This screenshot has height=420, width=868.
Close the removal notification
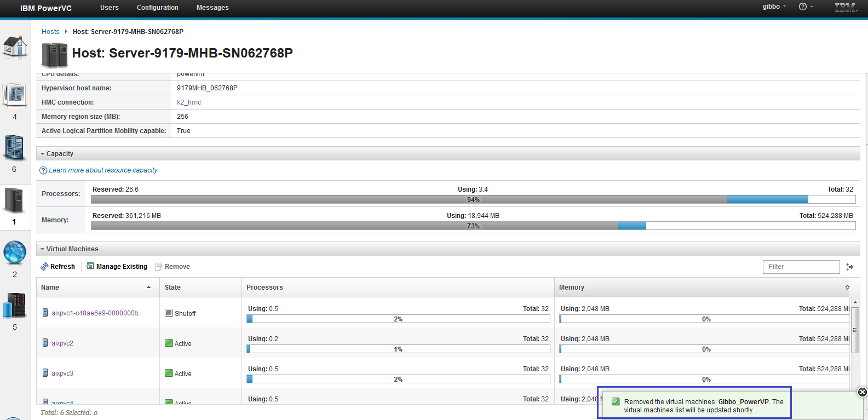(x=862, y=392)
